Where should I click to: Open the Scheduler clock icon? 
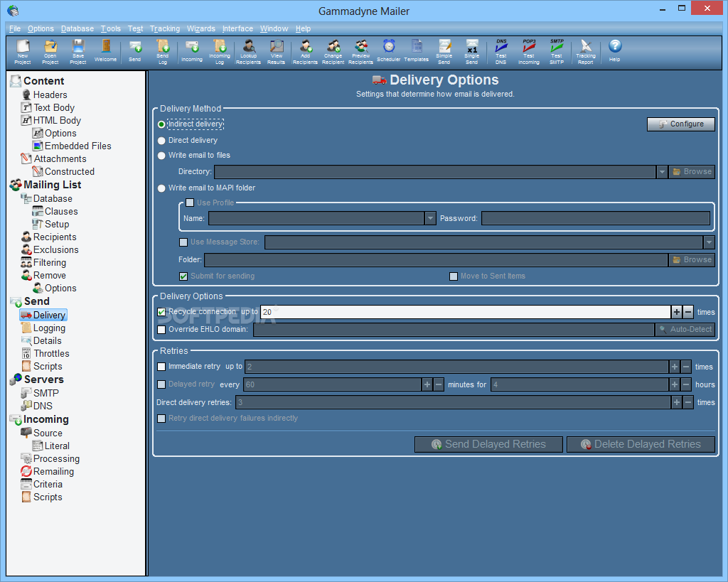pyautogui.click(x=389, y=50)
